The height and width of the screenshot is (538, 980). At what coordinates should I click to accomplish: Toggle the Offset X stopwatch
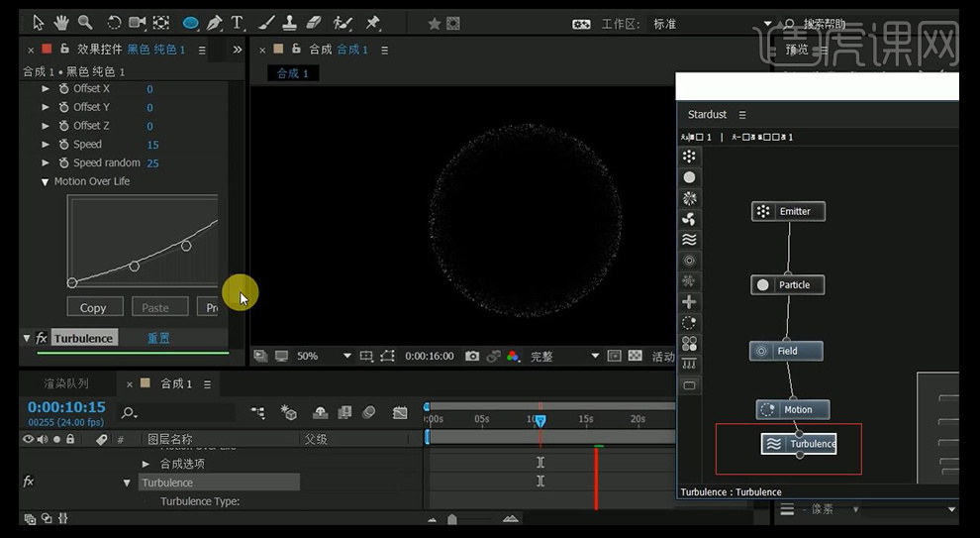click(63, 89)
